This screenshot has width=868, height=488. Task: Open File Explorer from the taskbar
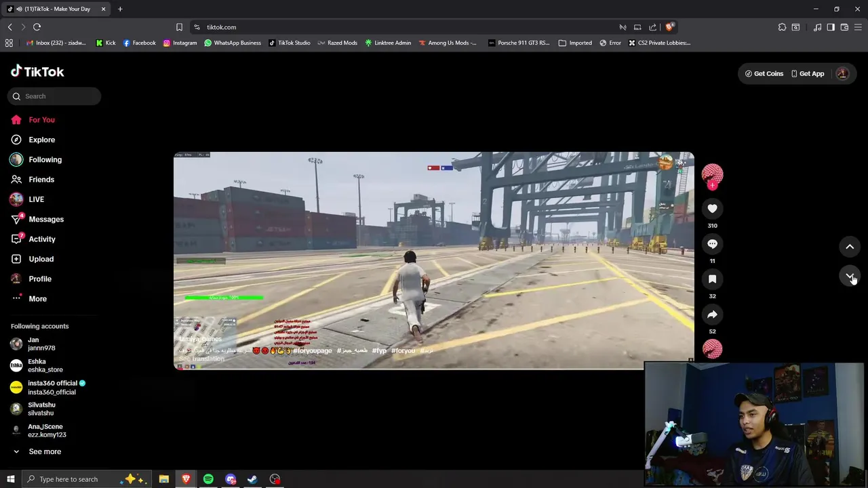pos(163,479)
